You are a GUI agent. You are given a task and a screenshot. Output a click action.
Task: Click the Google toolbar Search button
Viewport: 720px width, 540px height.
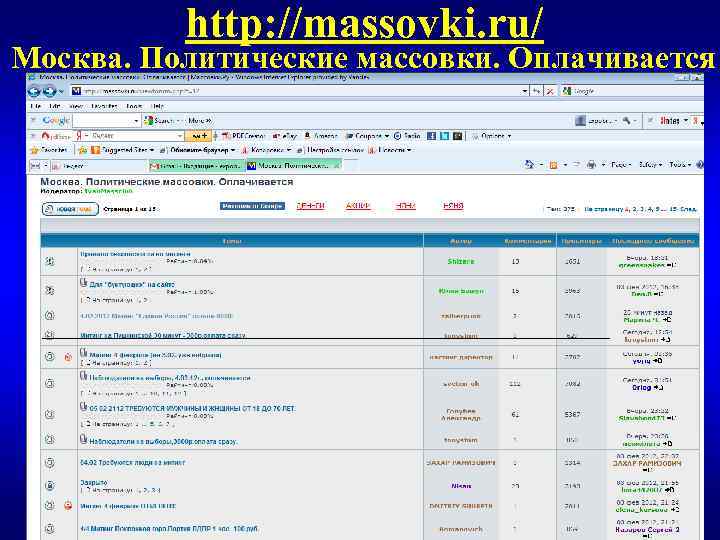coord(160,121)
